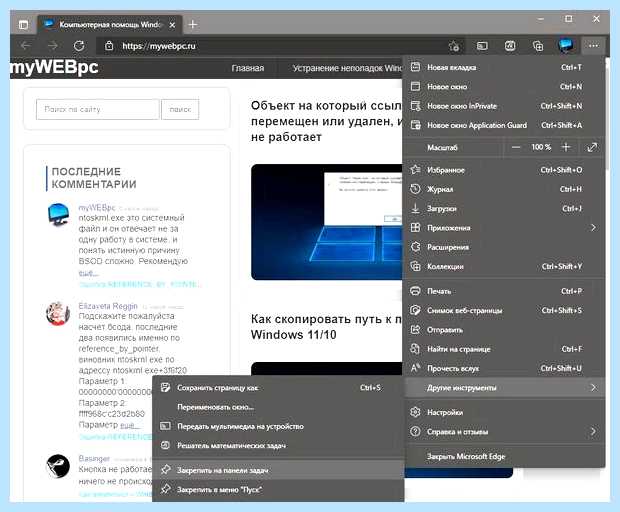Add page to favorites star icon
620x512 pixels.
point(454,46)
